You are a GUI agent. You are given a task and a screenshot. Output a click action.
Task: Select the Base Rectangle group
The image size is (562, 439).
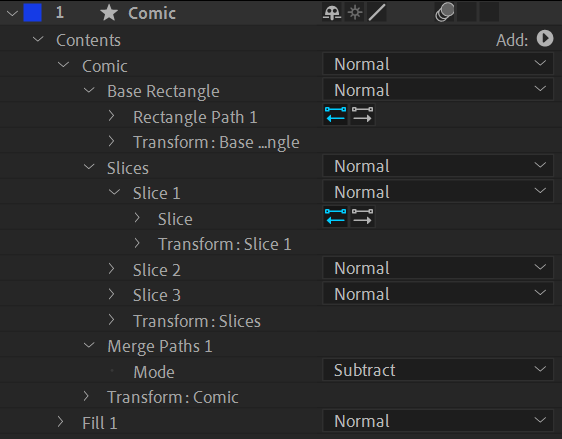pyautogui.click(x=163, y=91)
